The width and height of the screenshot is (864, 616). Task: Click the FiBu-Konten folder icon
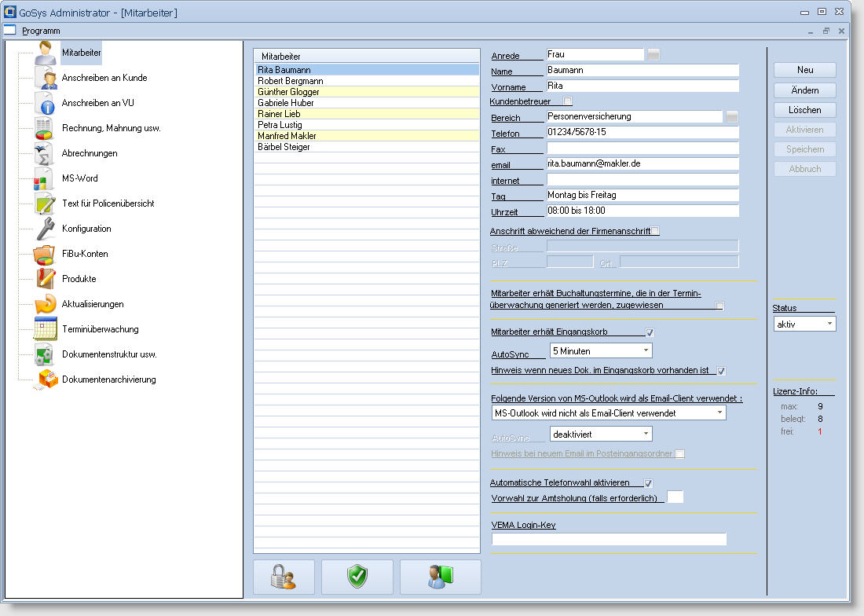46,254
